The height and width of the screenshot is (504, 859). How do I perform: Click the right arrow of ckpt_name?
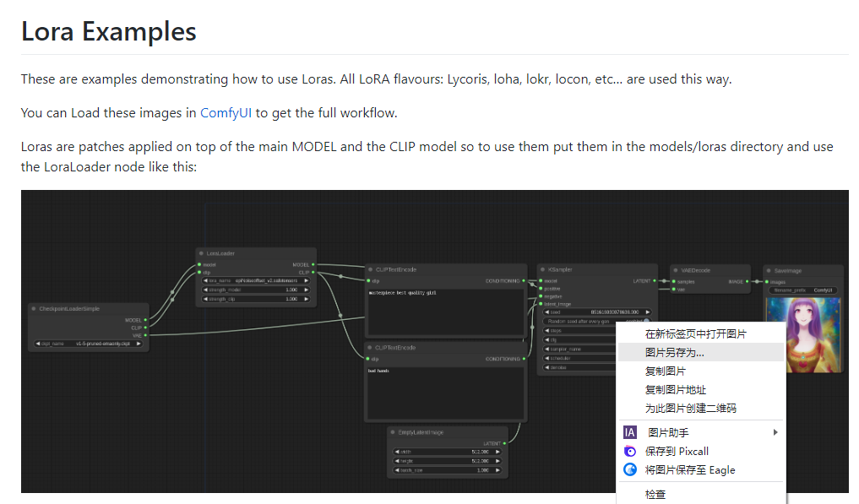click(139, 344)
